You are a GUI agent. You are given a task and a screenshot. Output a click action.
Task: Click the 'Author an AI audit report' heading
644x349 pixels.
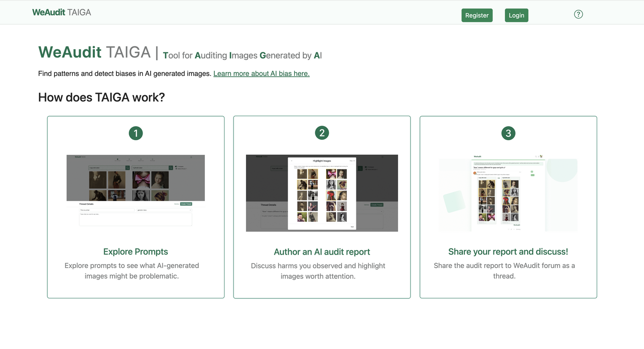(322, 252)
